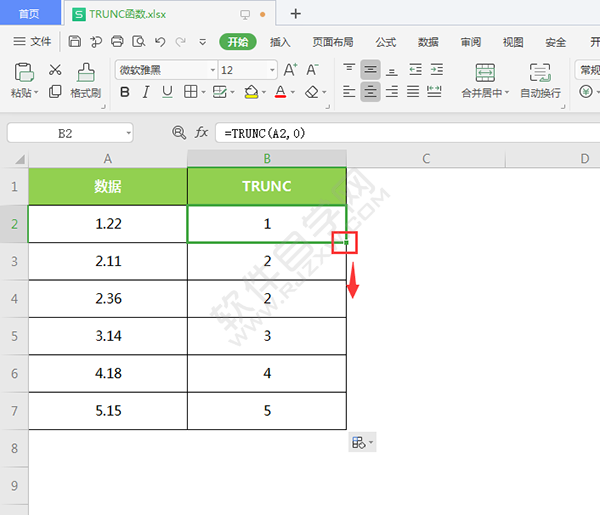
Task: Click the fx insert function icon
Action: point(201,133)
